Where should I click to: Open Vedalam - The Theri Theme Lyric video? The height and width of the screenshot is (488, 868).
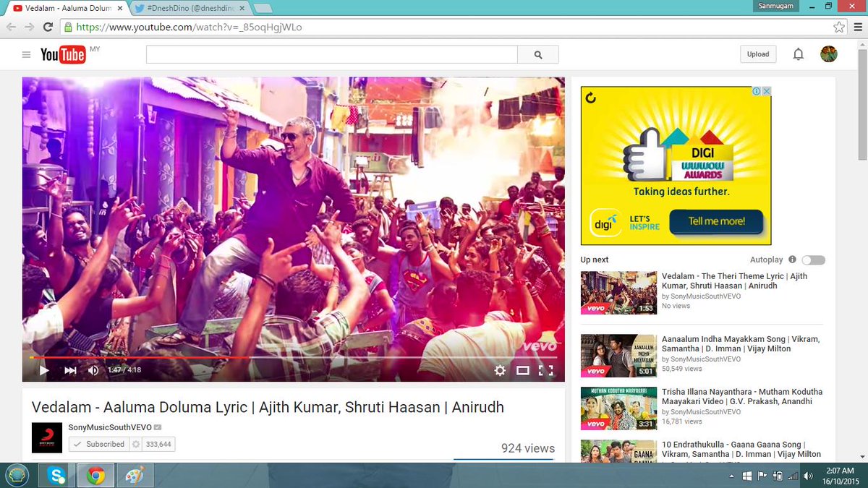(734, 281)
